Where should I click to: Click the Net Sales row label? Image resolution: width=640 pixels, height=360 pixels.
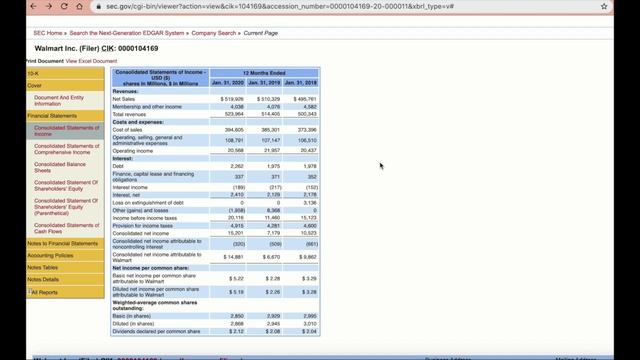124,99
